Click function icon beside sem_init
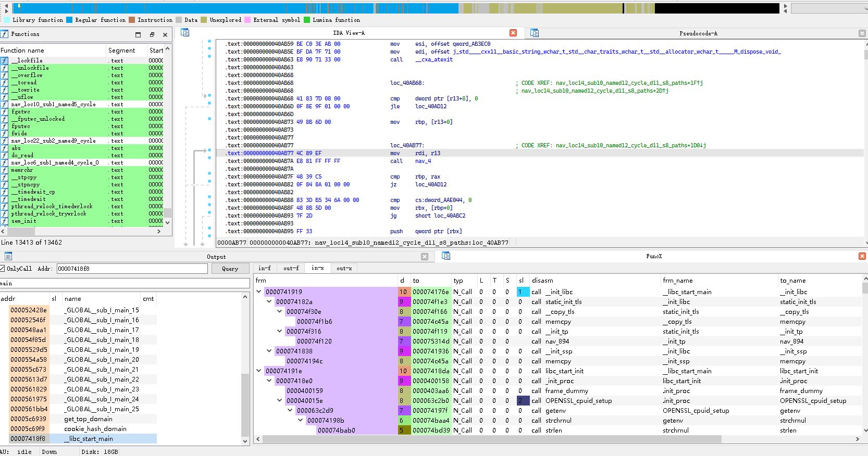Viewport: 868px width, 456px height. point(4,221)
